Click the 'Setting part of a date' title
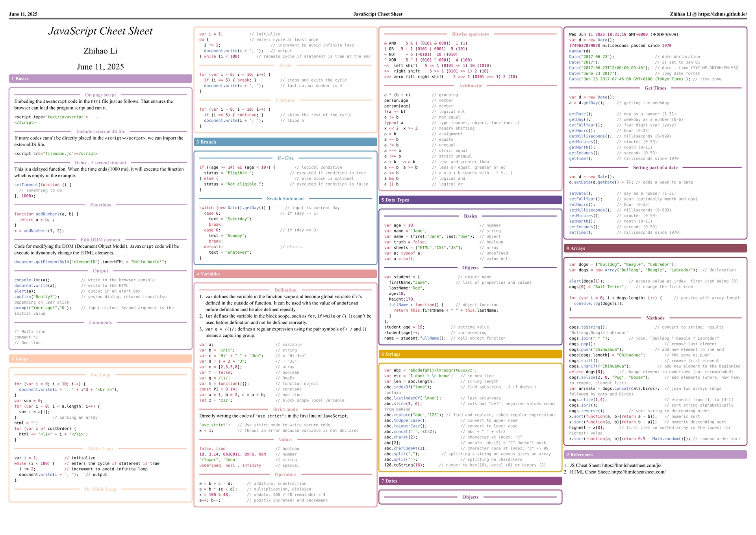 coord(655,167)
